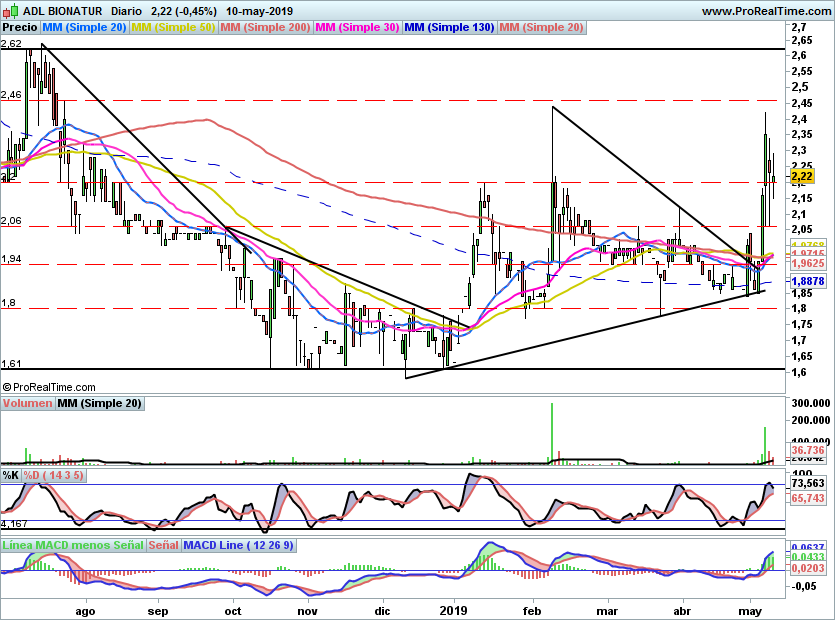Click the ADL BIONATUR ticker title

point(62,11)
